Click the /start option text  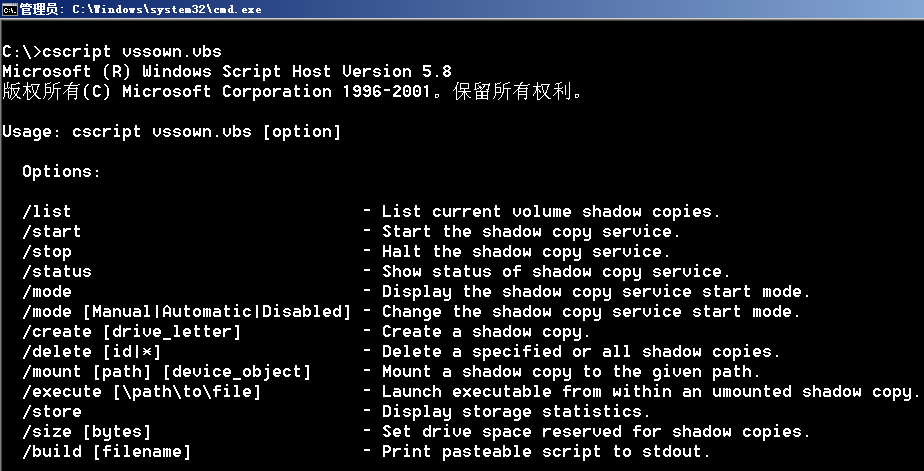pos(51,231)
